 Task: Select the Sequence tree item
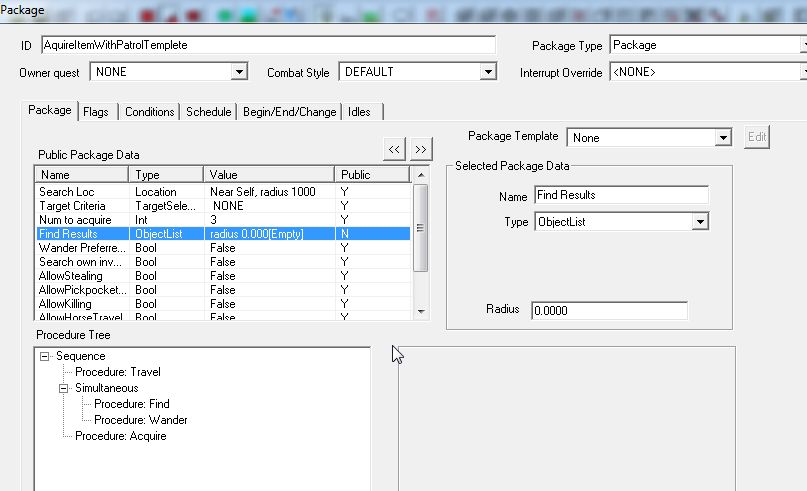coord(80,356)
